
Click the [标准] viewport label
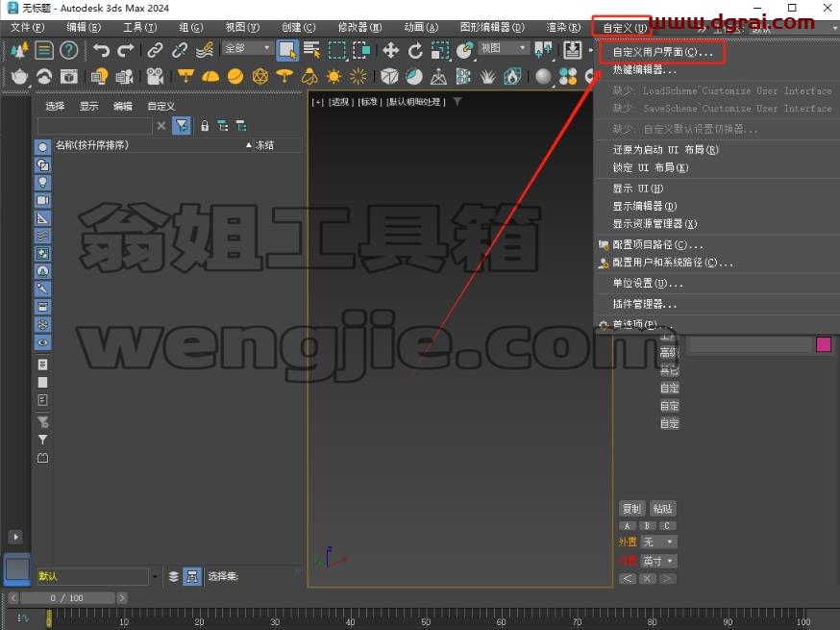click(x=368, y=101)
